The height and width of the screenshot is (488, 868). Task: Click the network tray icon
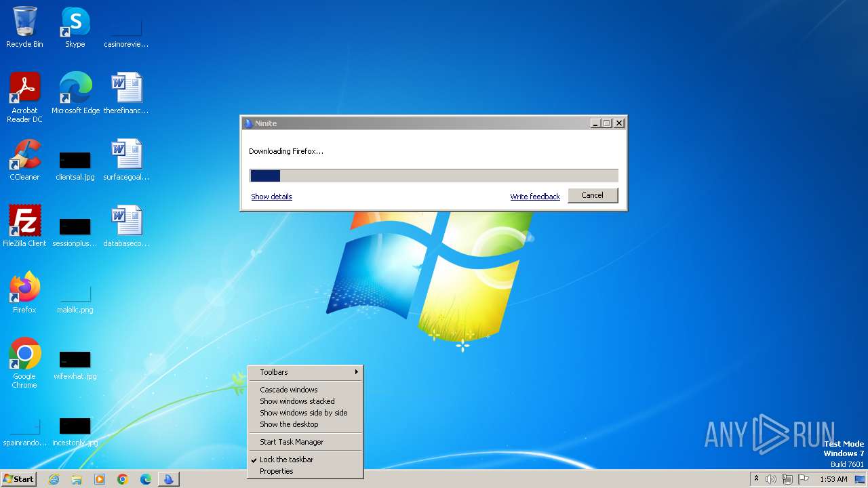[x=787, y=479]
